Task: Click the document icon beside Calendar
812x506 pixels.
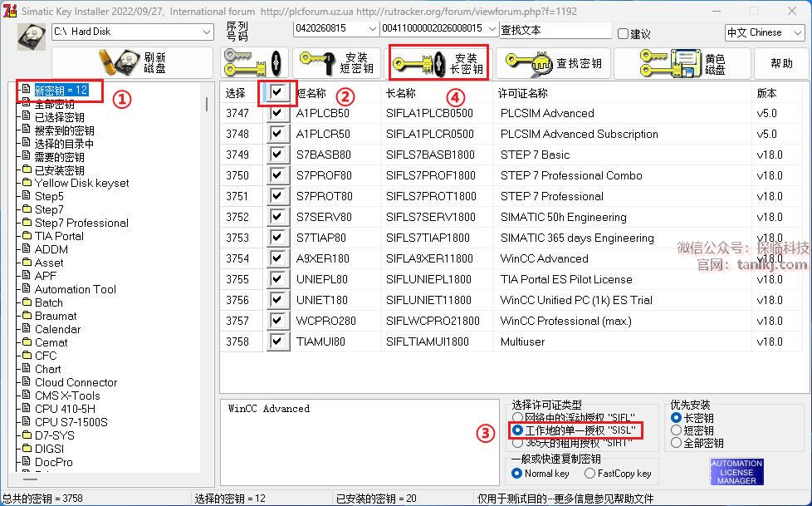Action: tap(27, 329)
